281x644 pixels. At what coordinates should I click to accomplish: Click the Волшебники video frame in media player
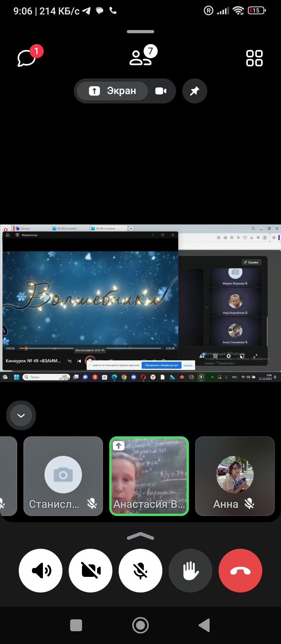tap(91, 298)
